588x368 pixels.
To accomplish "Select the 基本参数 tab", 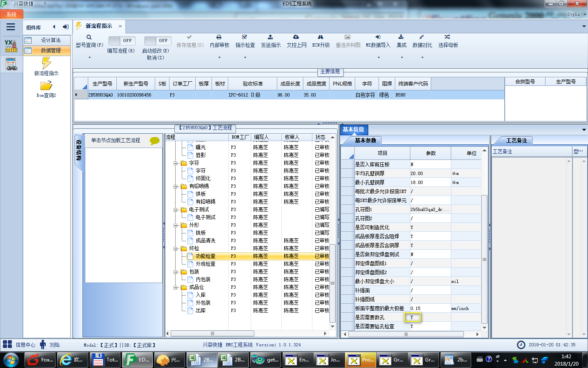I will pos(365,140).
